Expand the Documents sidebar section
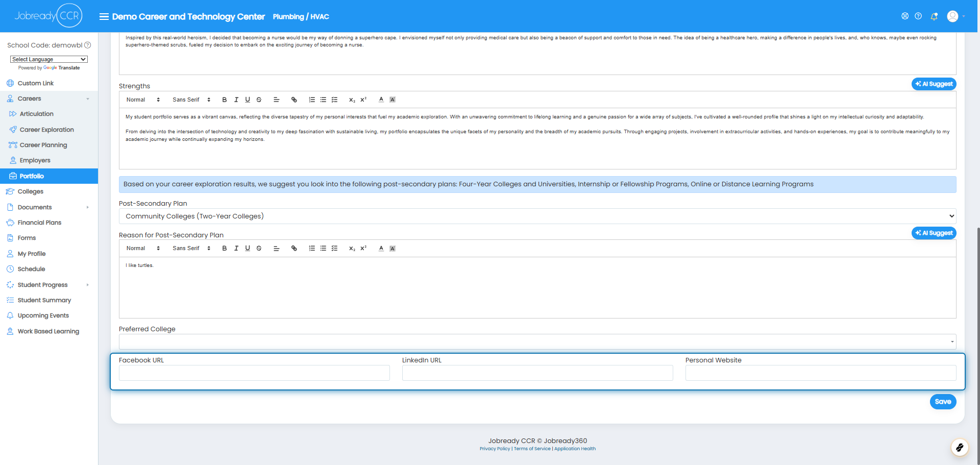This screenshot has width=980, height=465. (49, 207)
